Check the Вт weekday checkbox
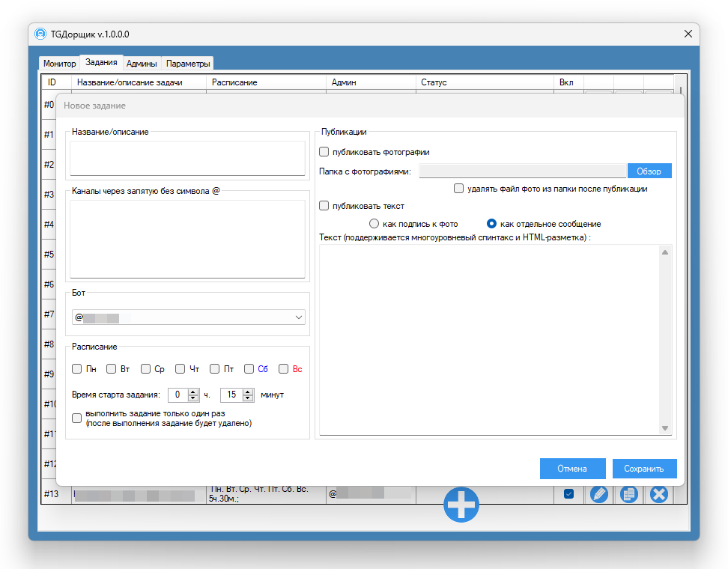The width and height of the screenshot is (728, 569). [x=111, y=369]
